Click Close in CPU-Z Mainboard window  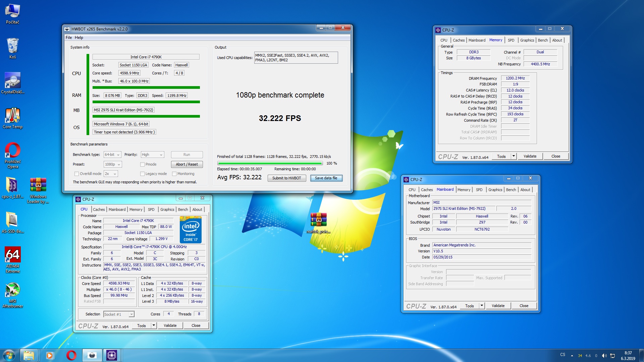(524, 306)
